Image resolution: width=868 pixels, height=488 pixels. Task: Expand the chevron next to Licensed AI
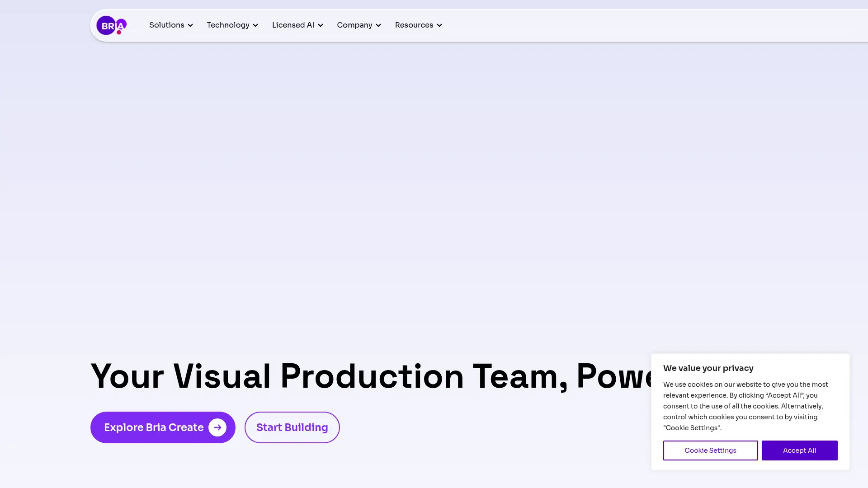[x=321, y=25]
